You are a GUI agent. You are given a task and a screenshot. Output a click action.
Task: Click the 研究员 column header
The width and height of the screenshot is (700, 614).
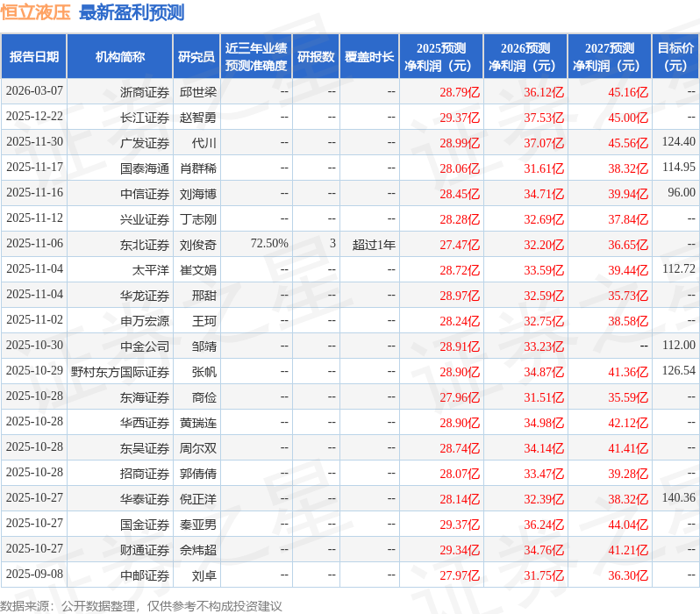coord(196,57)
